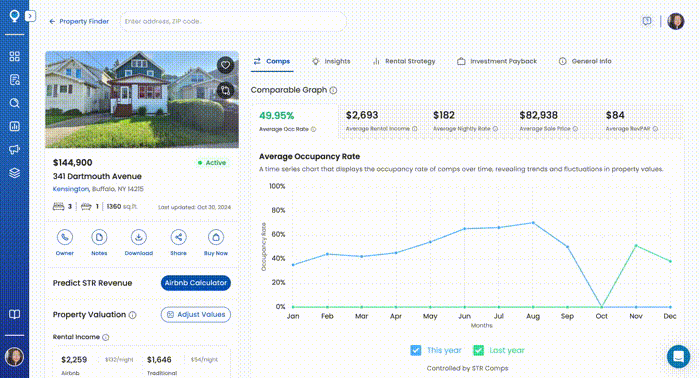
Task: Click the Share icon
Action: click(x=179, y=237)
